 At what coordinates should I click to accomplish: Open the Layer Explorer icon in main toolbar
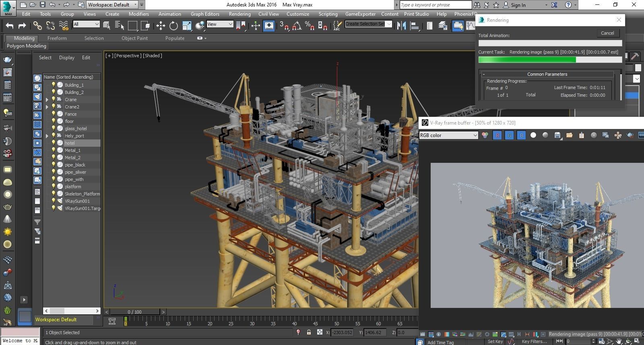pos(443,25)
